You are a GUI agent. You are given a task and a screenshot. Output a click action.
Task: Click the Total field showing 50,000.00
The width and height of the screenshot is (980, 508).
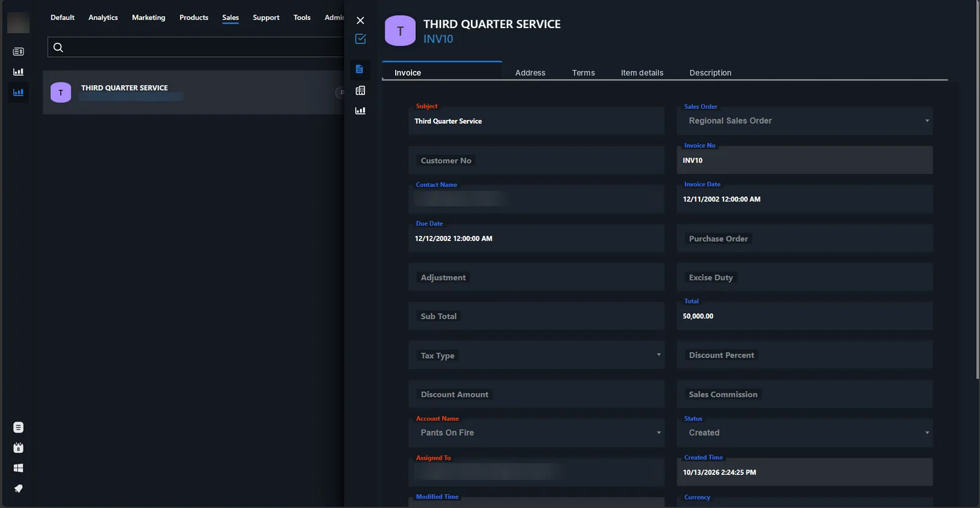pos(805,316)
